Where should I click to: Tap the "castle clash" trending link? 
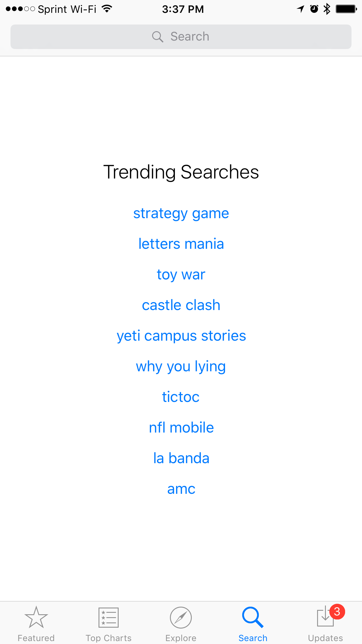coord(181,305)
